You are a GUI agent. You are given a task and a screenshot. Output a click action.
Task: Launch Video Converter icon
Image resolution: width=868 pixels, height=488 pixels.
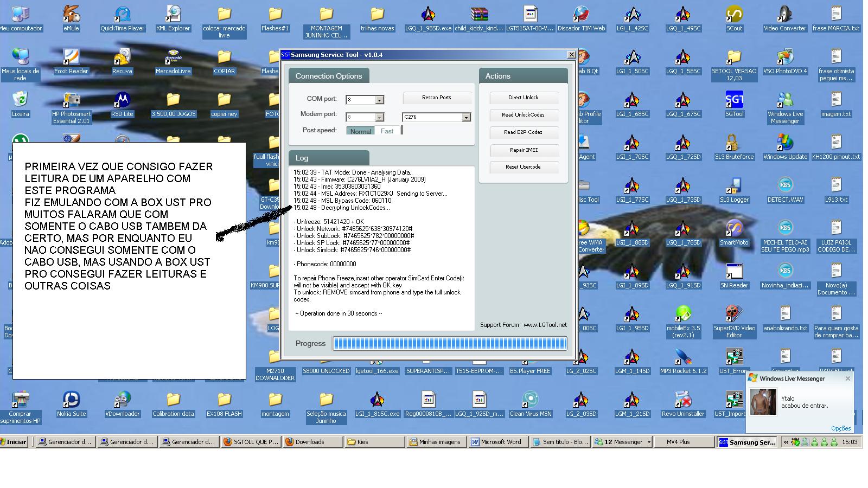tap(785, 18)
